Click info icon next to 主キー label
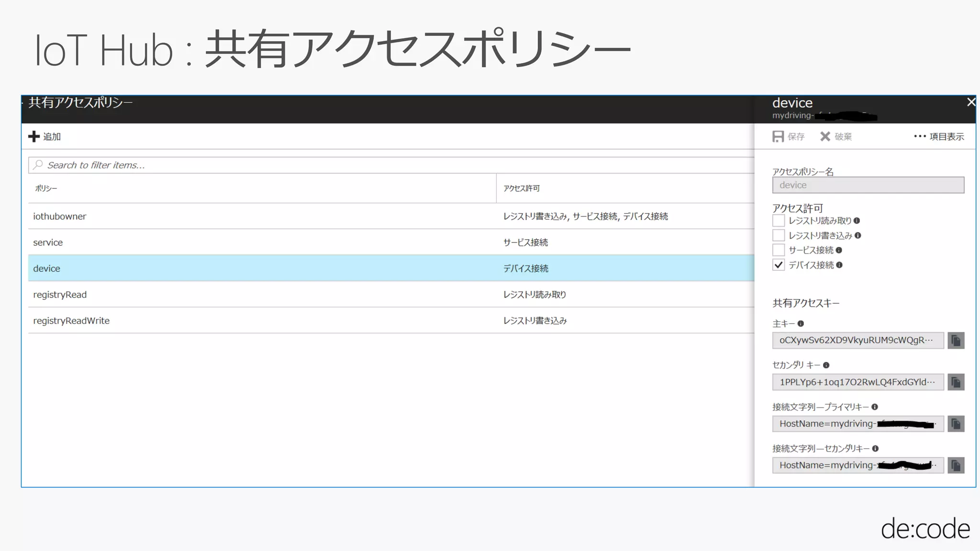This screenshot has width=980, height=551. [x=801, y=324]
